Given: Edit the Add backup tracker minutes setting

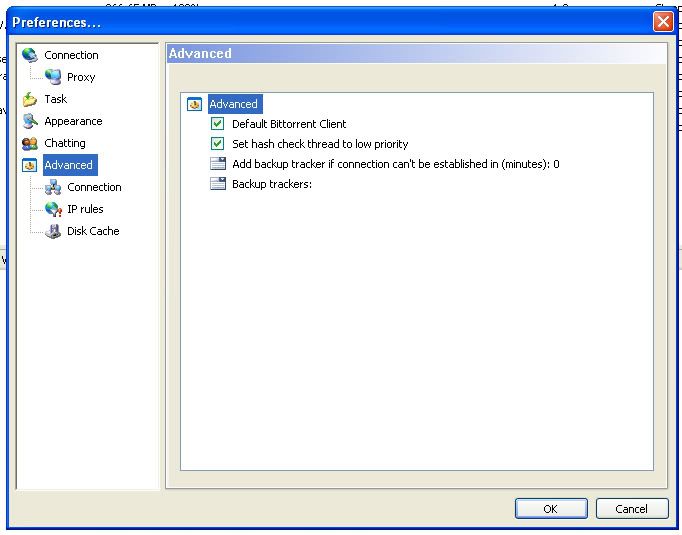Looking at the screenshot, I should point(395,164).
